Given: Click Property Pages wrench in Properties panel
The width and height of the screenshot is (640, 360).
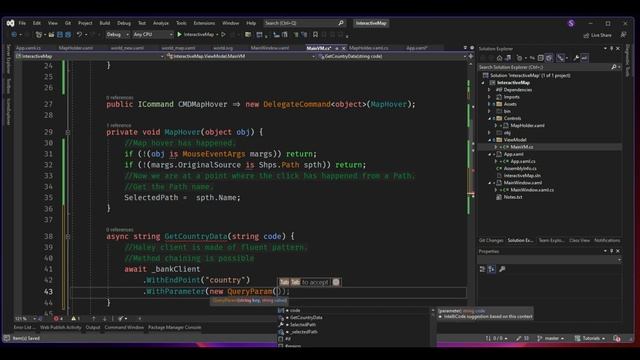Looking at the screenshot, I should pos(502,269).
